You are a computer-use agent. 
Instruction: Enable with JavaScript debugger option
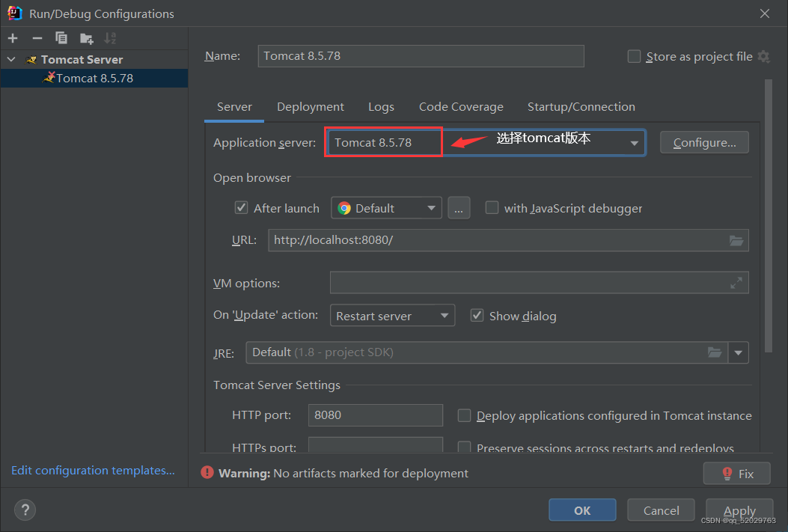492,207
